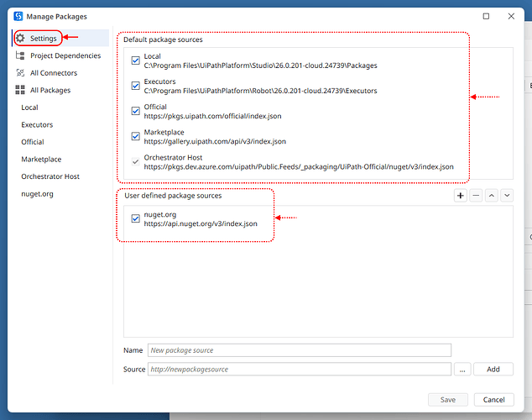The width and height of the screenshot is (532, 420).
Task: Open the Settings section
Action: pyautogui.click(x=60, y=38)
